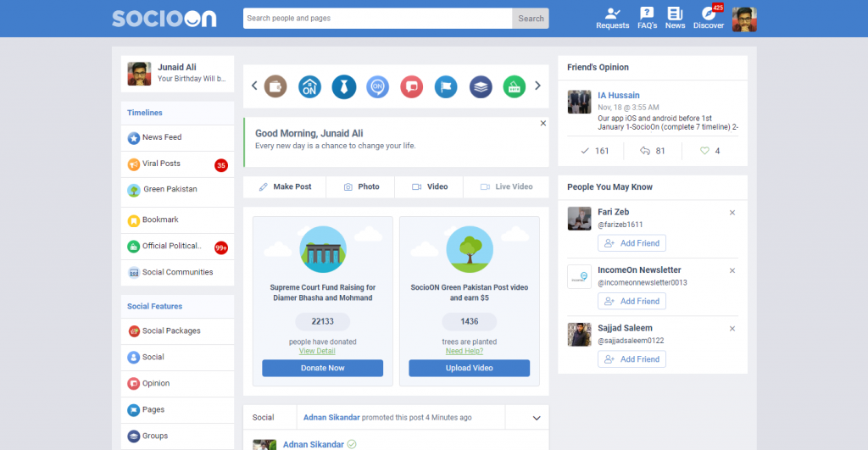868x450 pixels.
Task: Open the light blue ON chat bubble icon
Action: pos(377,86)
